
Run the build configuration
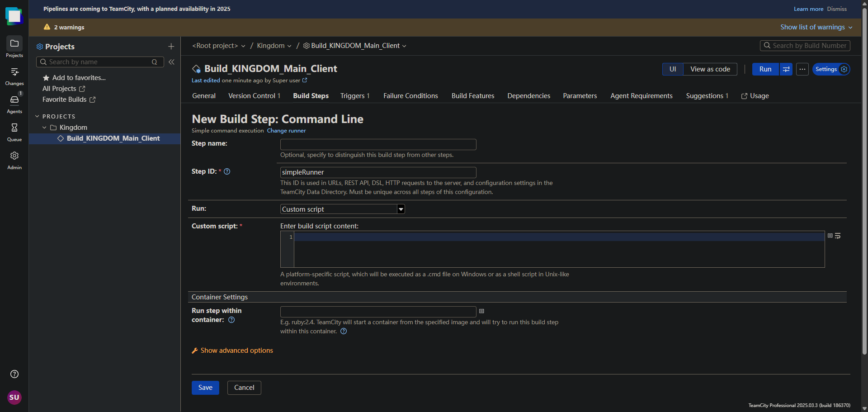(765, 69)
